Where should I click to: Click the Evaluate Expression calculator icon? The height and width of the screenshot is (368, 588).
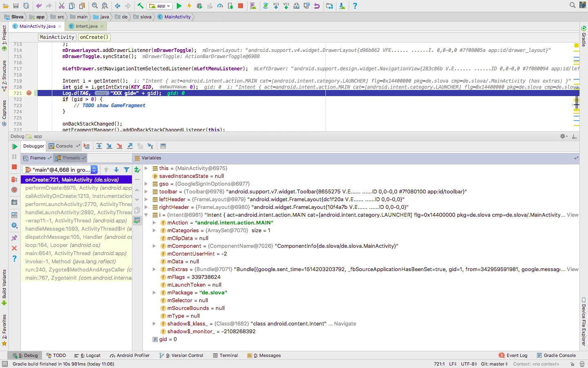[163, 146]
